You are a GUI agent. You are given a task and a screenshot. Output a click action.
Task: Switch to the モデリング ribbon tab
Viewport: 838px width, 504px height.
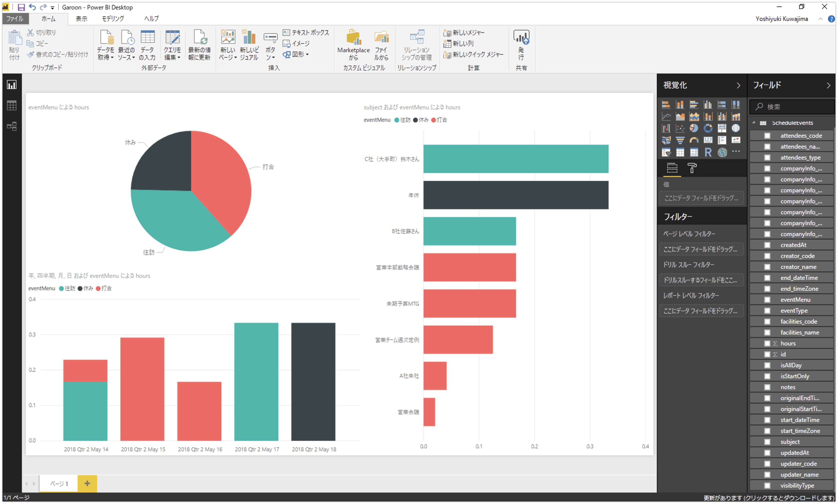(x=113, y=19)
